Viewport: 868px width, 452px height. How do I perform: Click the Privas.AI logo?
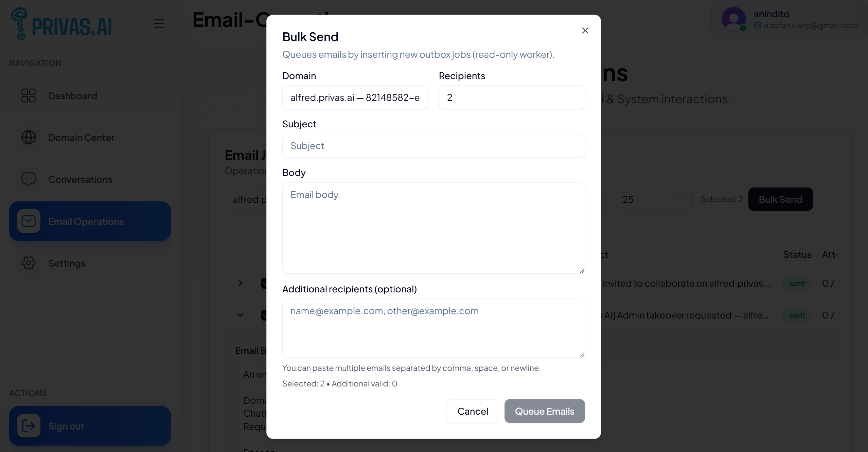(61, 24)
